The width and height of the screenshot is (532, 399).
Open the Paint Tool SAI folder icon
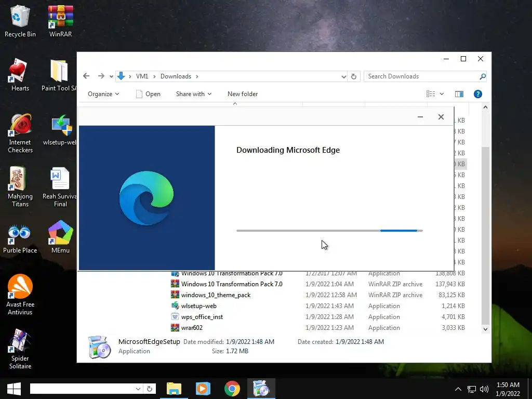(60, 75)
